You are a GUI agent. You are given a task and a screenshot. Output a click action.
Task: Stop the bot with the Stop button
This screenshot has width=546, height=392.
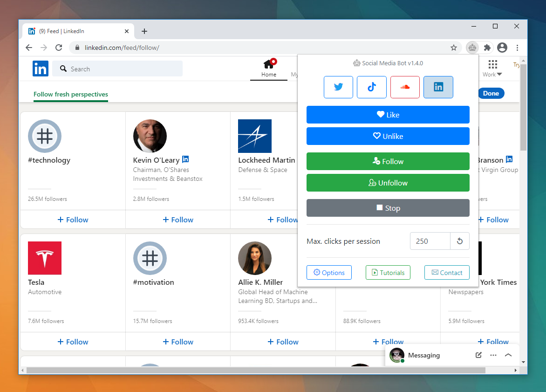(388, 208)
